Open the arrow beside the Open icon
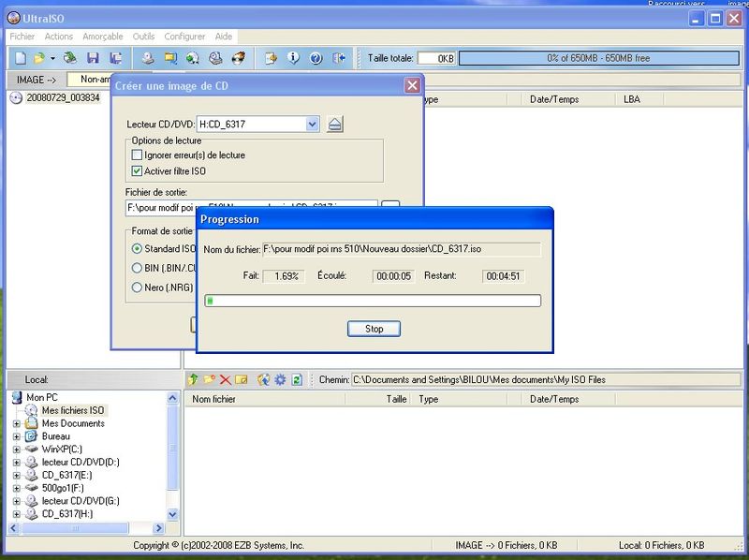 (x=52, y=58)
